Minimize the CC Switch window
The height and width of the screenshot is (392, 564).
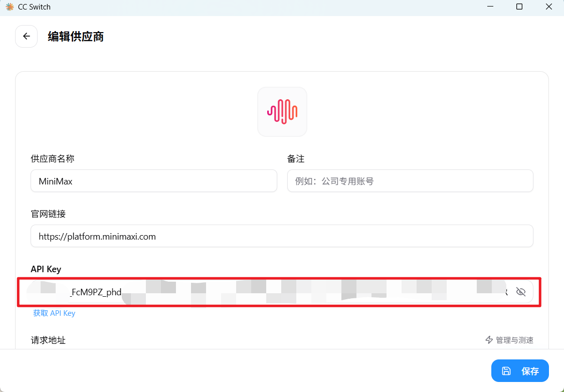tap(490, 7)
